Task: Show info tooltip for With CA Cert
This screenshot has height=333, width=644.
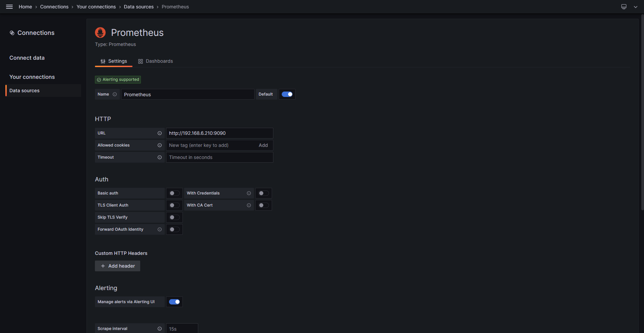Action: click(249, 205)
